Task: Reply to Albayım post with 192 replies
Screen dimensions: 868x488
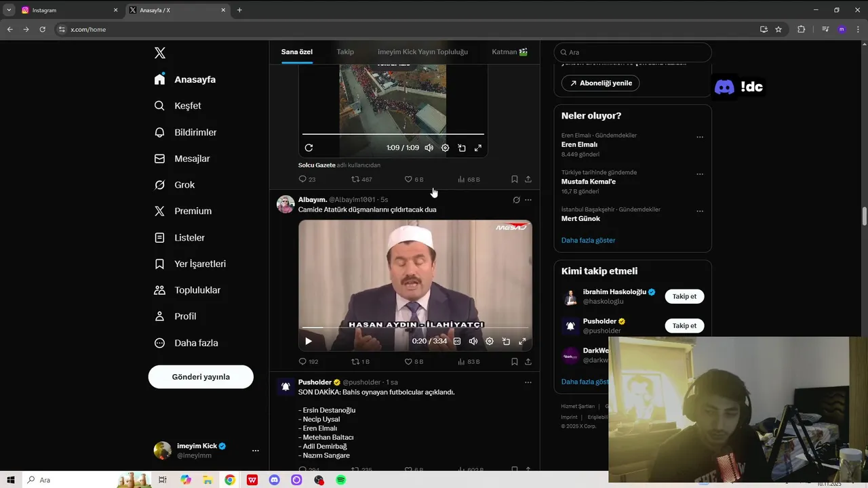Action: [x=309, y=362]
